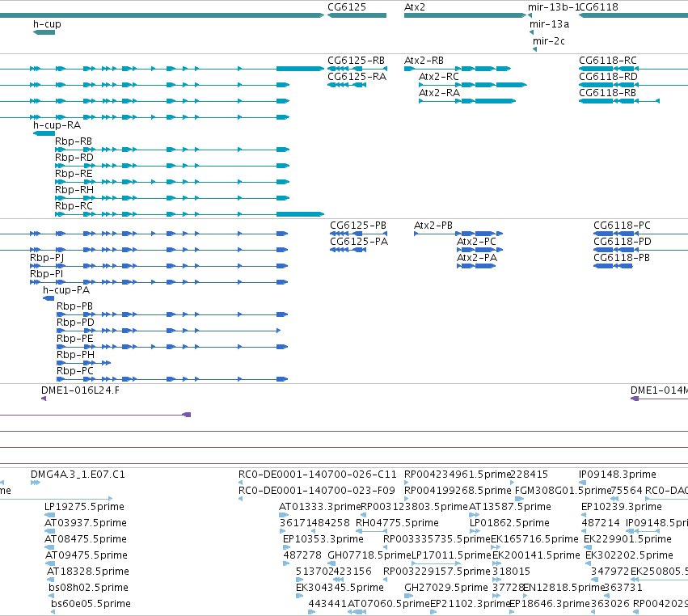The width and height of the screenshot is (688, 616).
Task: Click the Rbp-PC protein label
Action: coord(75,371)
